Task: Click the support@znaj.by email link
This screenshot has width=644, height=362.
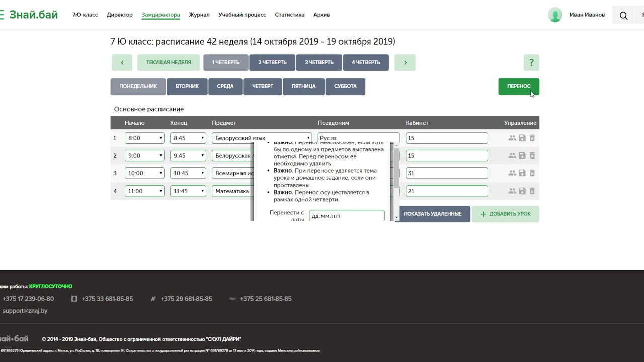Action: (x=25, y=311)
